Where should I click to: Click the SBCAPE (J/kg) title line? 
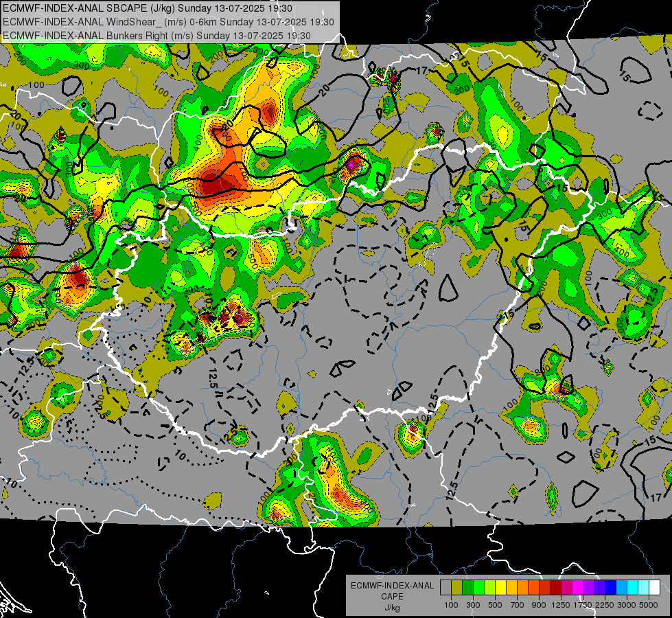point(148,8)
